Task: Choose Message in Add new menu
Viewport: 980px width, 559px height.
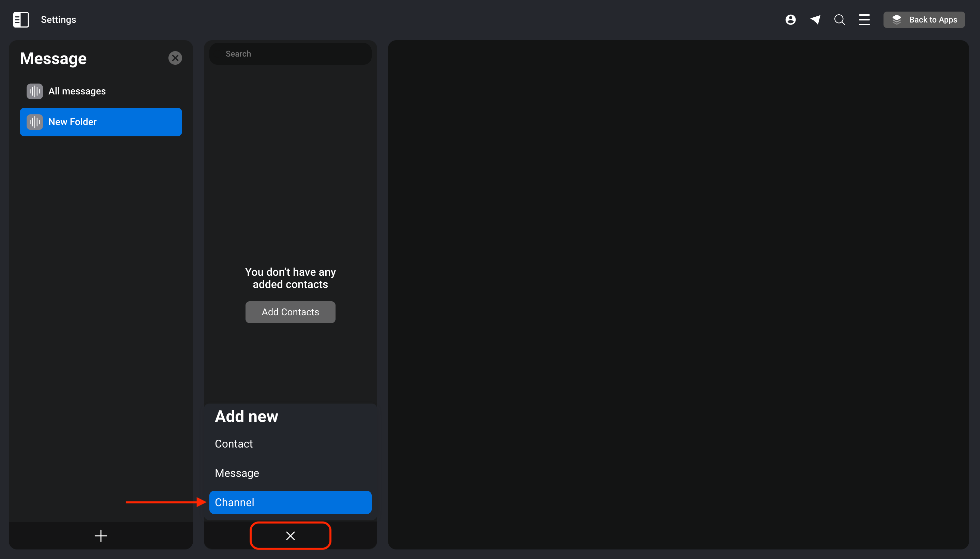Action: tap(290, 473)
